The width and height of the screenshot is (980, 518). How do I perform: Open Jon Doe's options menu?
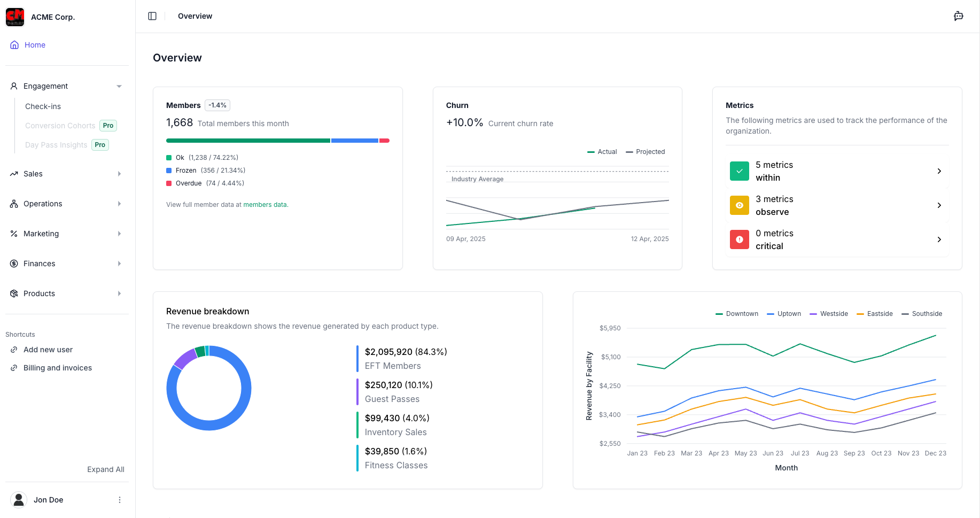tap(120, 499)
